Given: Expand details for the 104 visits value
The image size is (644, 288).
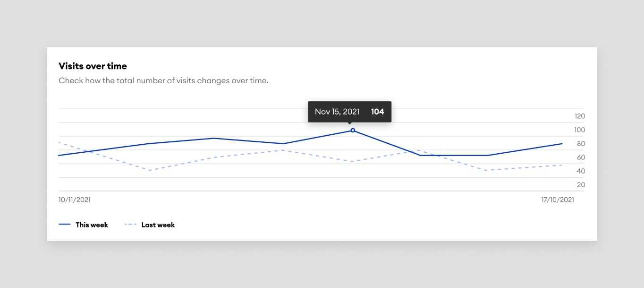Looking at the screenshot, I should tap(378, 112).
